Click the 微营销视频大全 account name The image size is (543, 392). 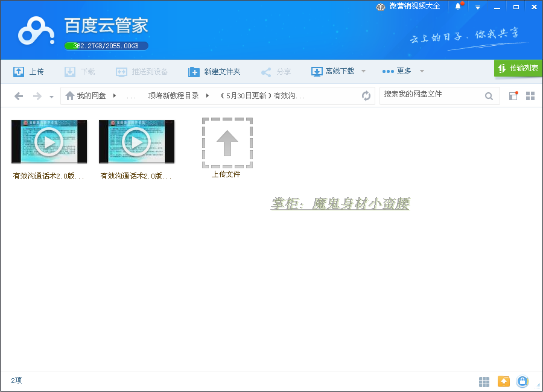click(414, 6)
